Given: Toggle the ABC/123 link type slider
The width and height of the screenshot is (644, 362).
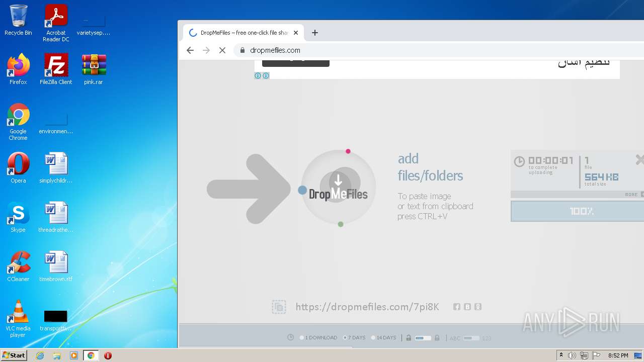Looking at the screenshot, I should point(471,338).
